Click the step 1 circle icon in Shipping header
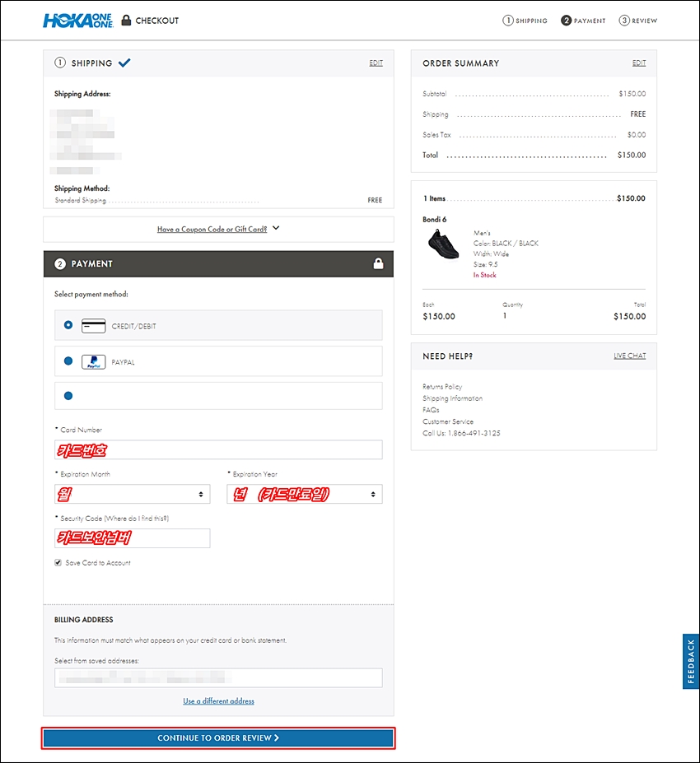 coord(60,63)
